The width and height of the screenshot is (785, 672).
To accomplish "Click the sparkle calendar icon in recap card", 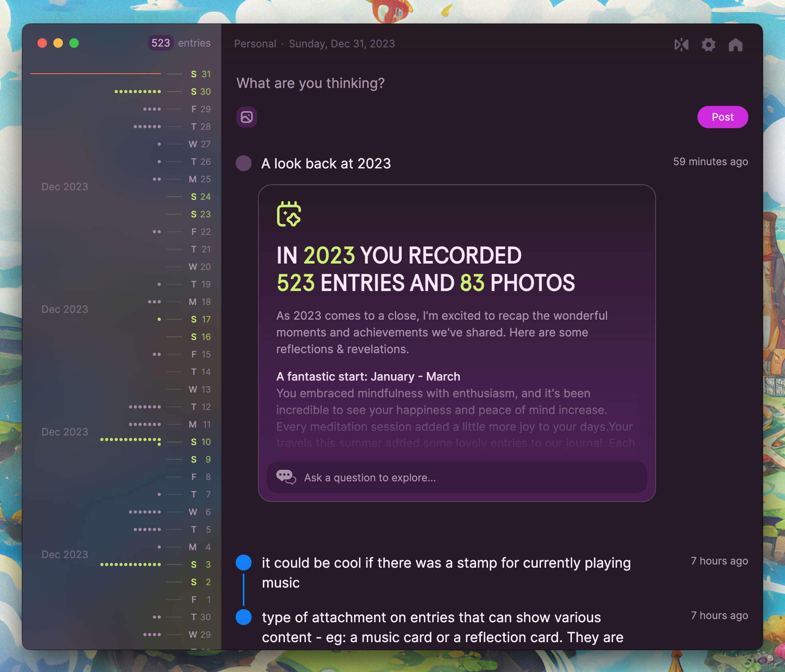I will pyautogui.click(x=289, y=214).
